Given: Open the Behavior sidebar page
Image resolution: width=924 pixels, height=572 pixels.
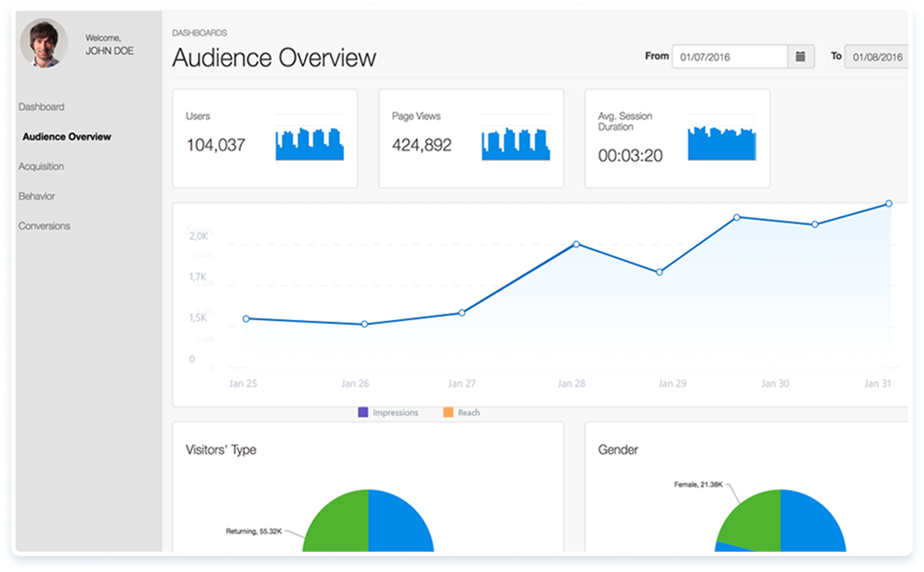Looking at the screenshot, I should [x=37, y=196].
